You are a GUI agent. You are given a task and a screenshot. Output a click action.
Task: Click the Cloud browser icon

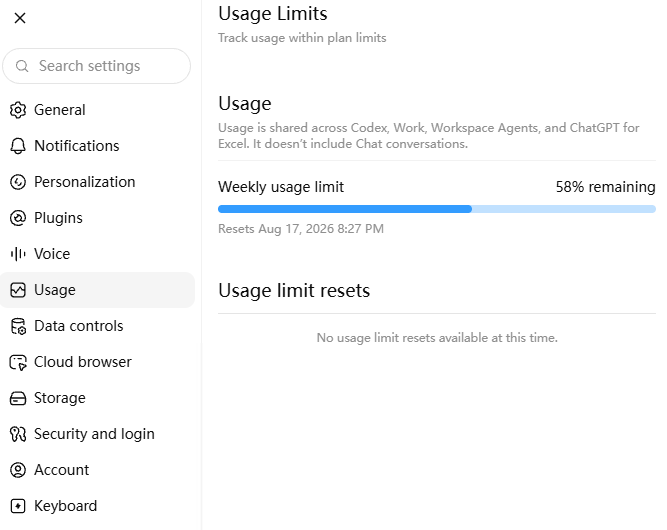18,362
